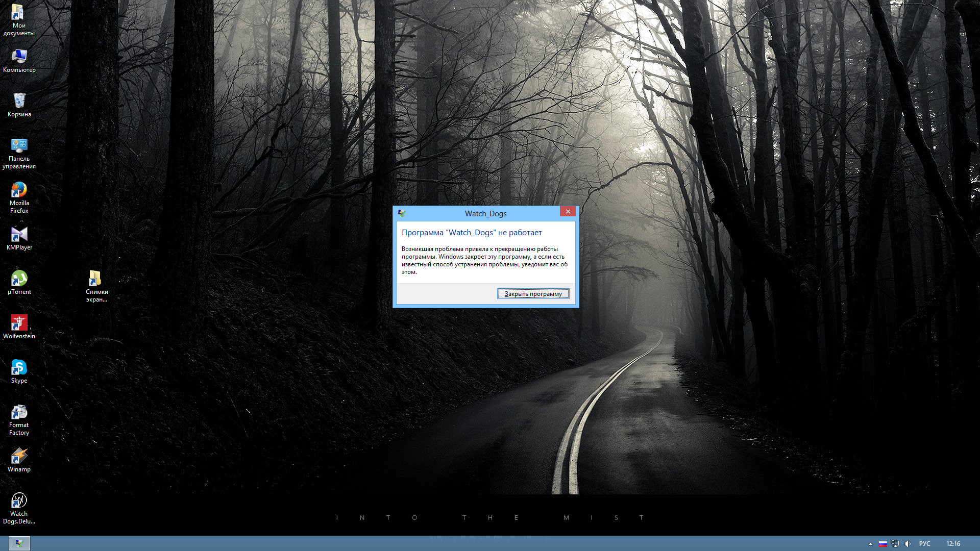Click the Watch_Dogs dialog title bar
Viewport: 980px width, 551px height.
(485, 213)
